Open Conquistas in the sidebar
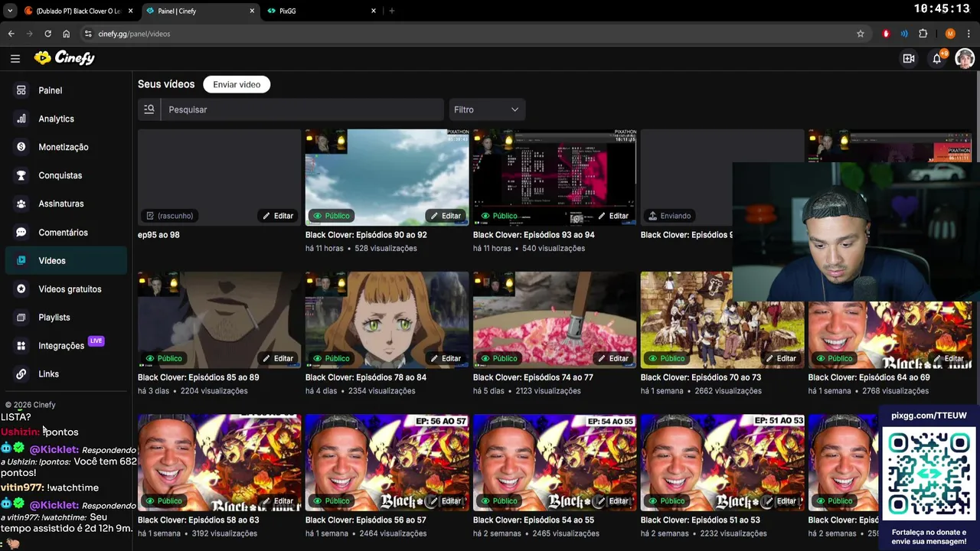 (x=66, y=175)
